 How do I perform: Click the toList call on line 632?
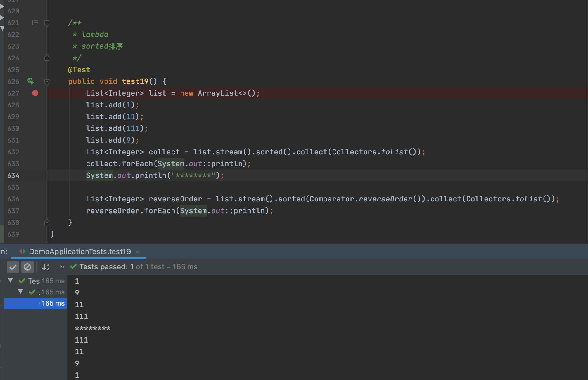[x=394, y=152]
